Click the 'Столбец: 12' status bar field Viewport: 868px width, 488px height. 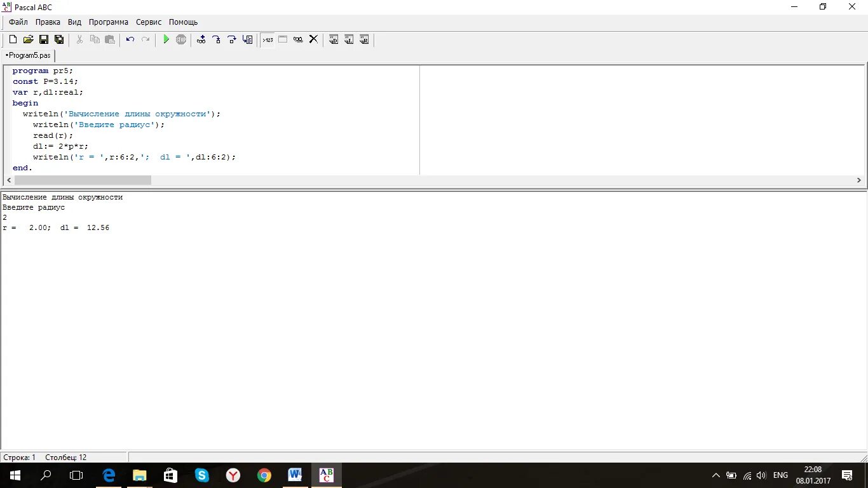[x=66, y=457]
